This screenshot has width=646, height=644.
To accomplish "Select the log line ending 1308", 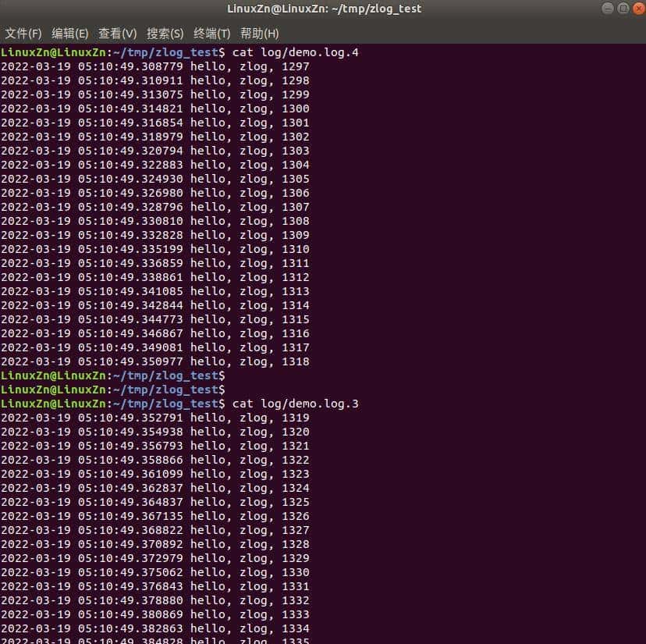I will click(x=155, y=221).
